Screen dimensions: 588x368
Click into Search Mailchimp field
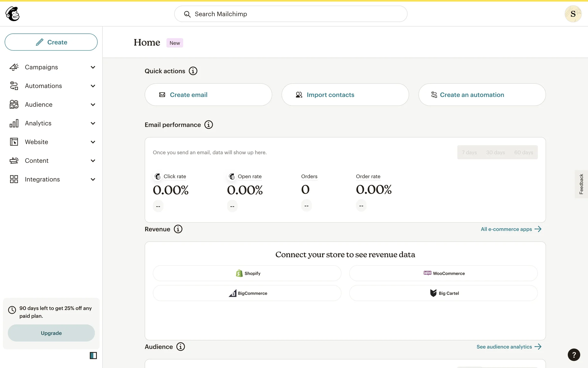tap(291, 14)
